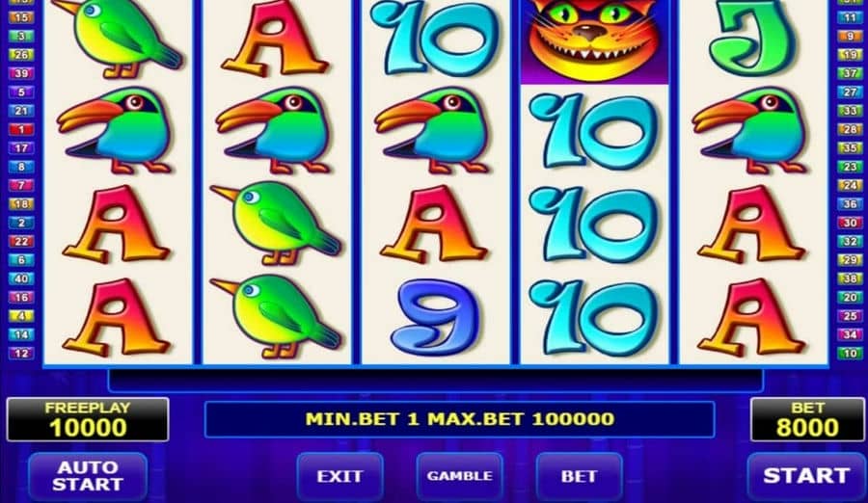Click the START spin button
This screenshot has height=503, width=868.
point(806,476)
